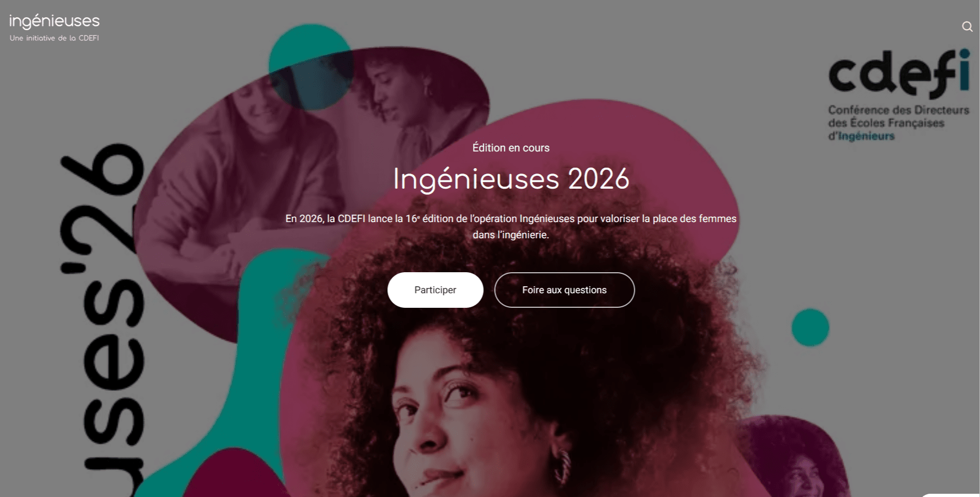Click the vertical "uses'26" black lettering
The height and width of the screenshot is (497, 980).
point(104,319)
